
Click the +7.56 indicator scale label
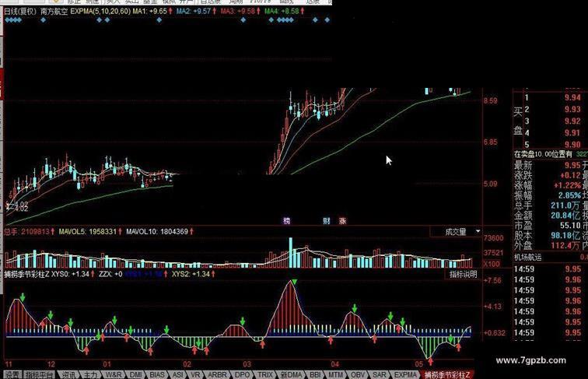point(492,280)
